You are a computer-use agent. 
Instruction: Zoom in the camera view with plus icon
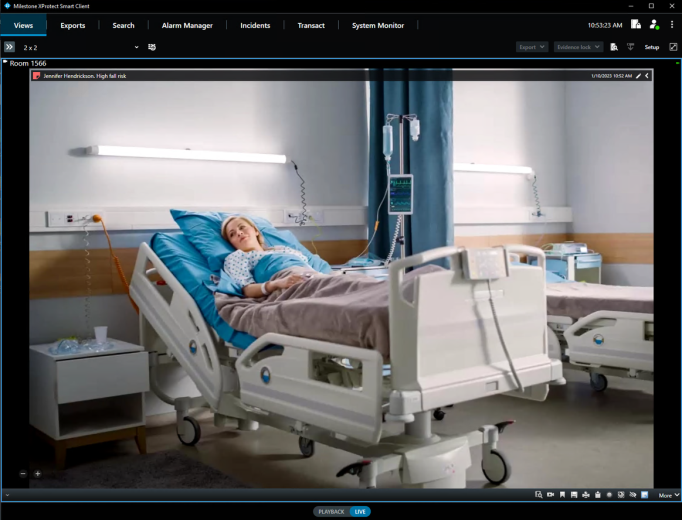38,474
